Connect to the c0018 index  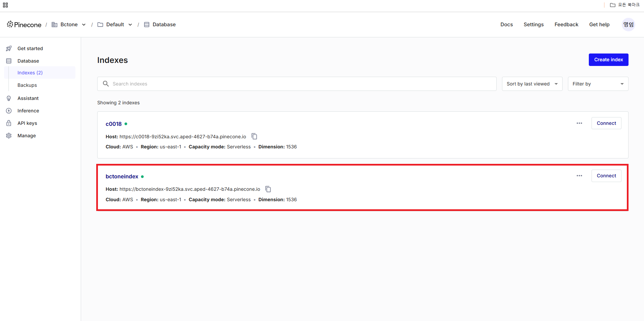pos(606,123)
